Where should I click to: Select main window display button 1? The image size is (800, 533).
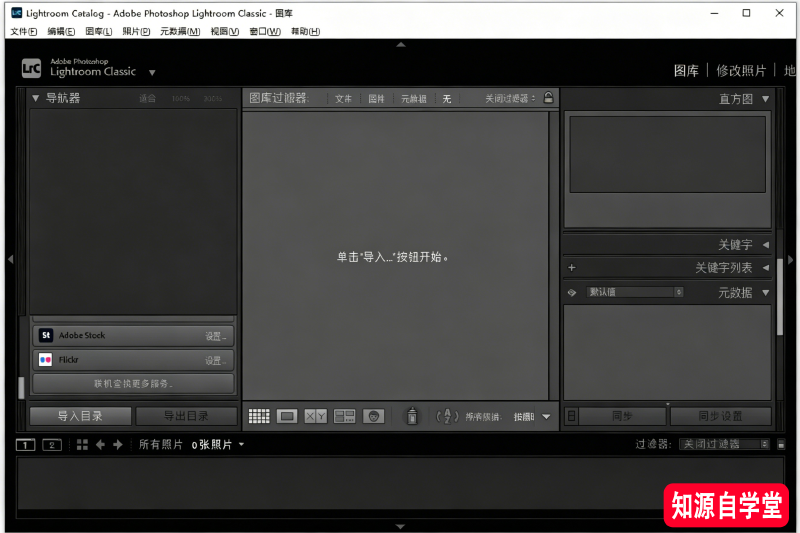coord(26,444)
